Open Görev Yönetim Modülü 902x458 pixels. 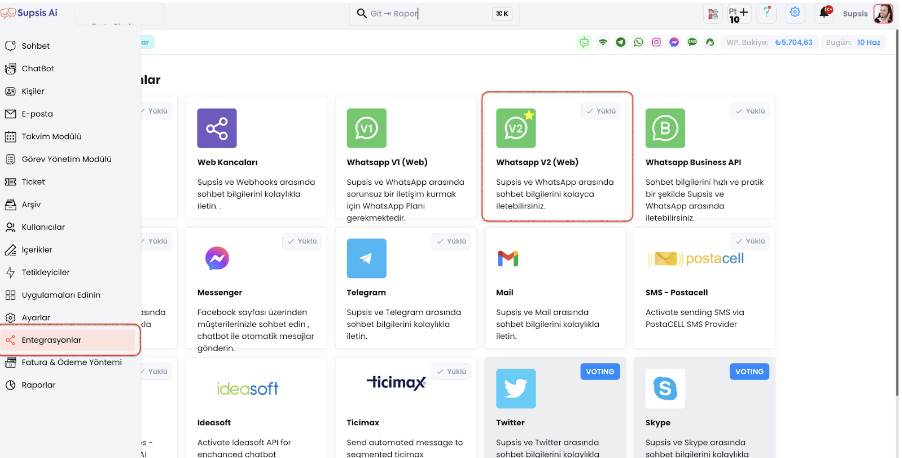click(66, 159)
